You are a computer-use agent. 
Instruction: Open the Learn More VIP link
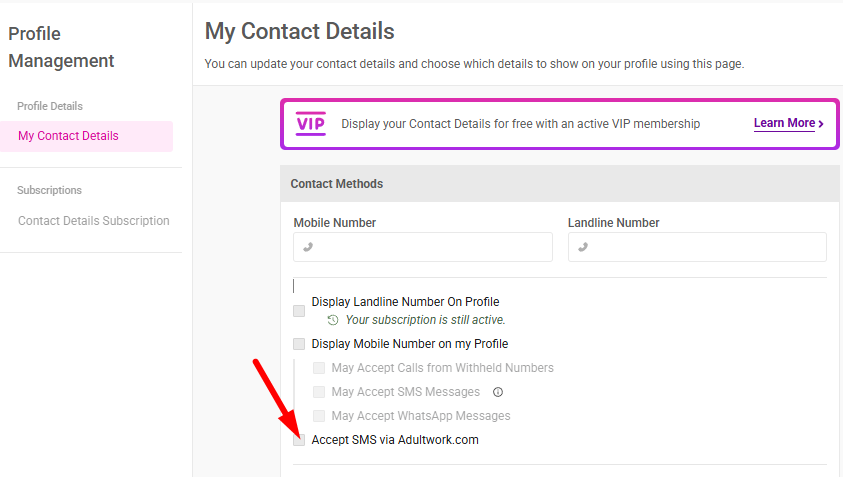[x=784, y=124]
